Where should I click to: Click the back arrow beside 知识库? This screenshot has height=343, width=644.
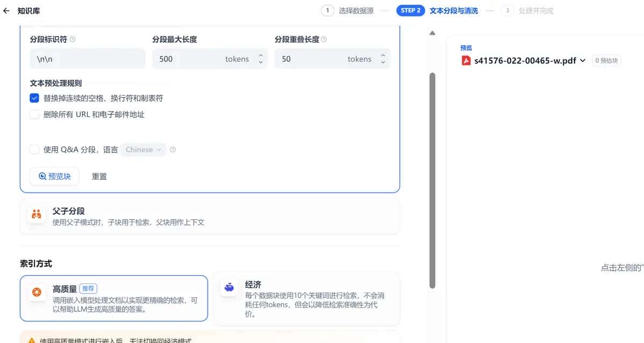point(8,10)
